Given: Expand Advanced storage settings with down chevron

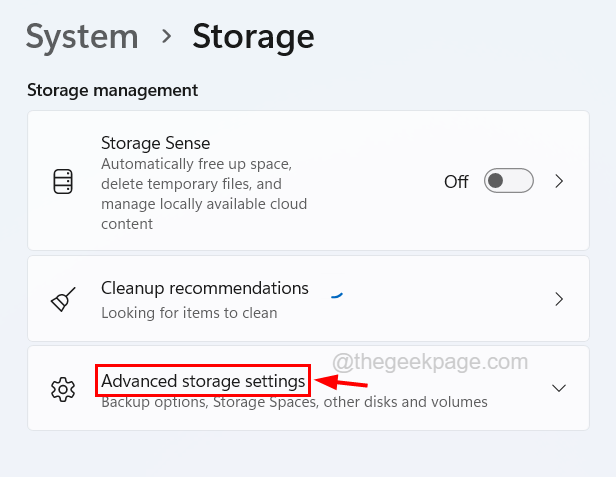Looking at the screenshot, I should 560,388.
